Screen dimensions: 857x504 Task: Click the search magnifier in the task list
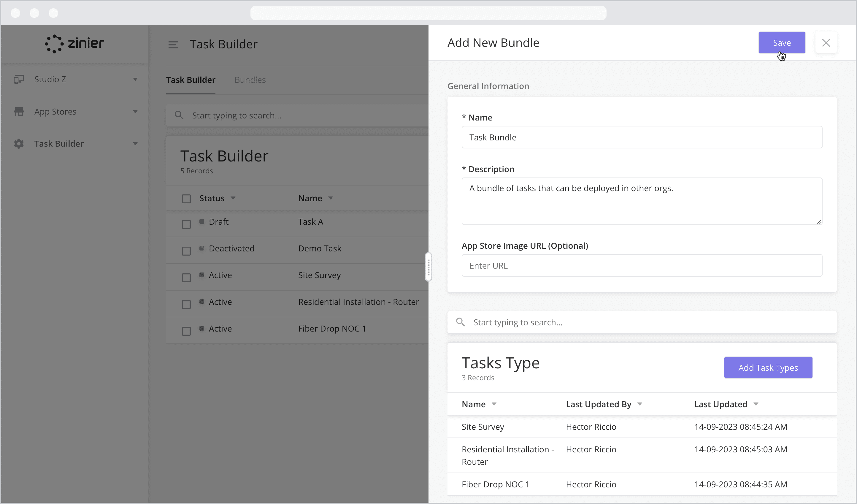point(179,115)
